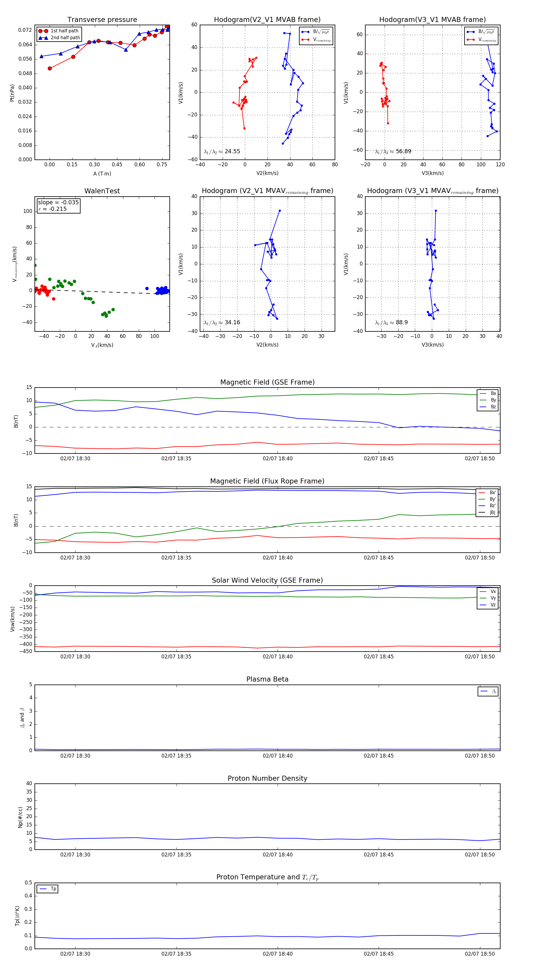Click the 'Plasma Beta' title
Screen dimensions: 535x980
(267, 679)
